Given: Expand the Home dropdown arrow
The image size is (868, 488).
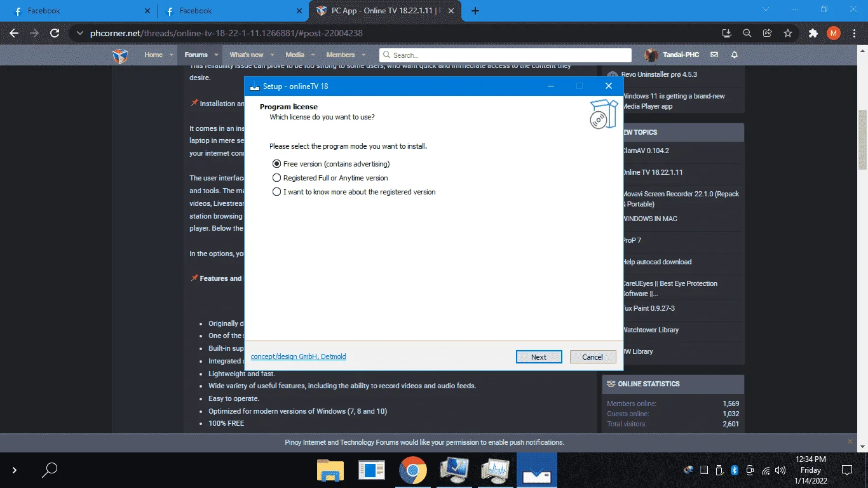Looking at the screenshot, I should coord(172,55).
